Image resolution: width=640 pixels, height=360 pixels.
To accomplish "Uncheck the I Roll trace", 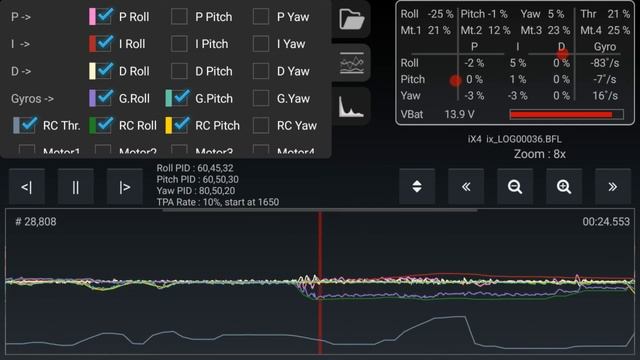I will click(105, 43).
